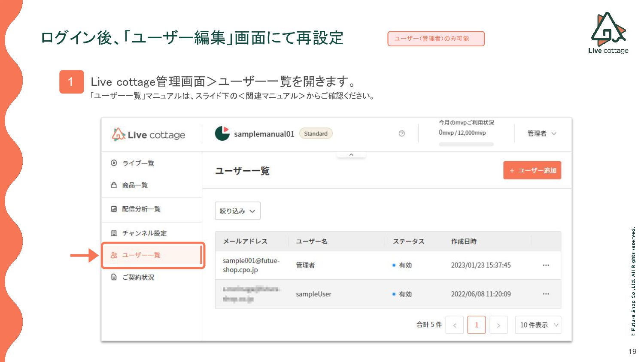
Task: Click the ライブ一覧 play circle icon
Action: [114, 163]
